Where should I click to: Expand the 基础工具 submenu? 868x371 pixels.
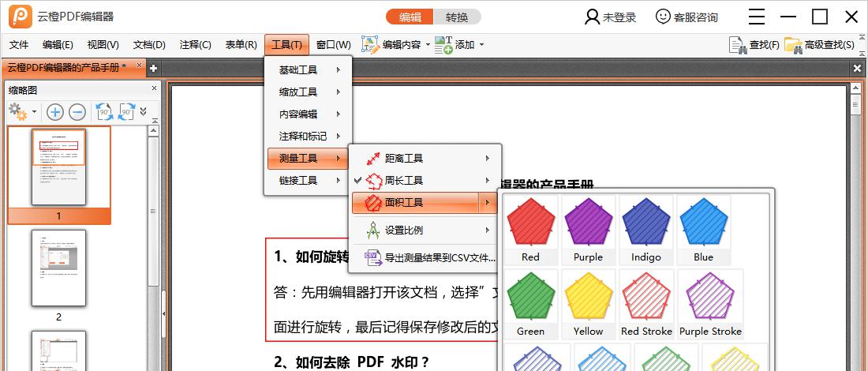pyautogui.click(x=309, y=69)
